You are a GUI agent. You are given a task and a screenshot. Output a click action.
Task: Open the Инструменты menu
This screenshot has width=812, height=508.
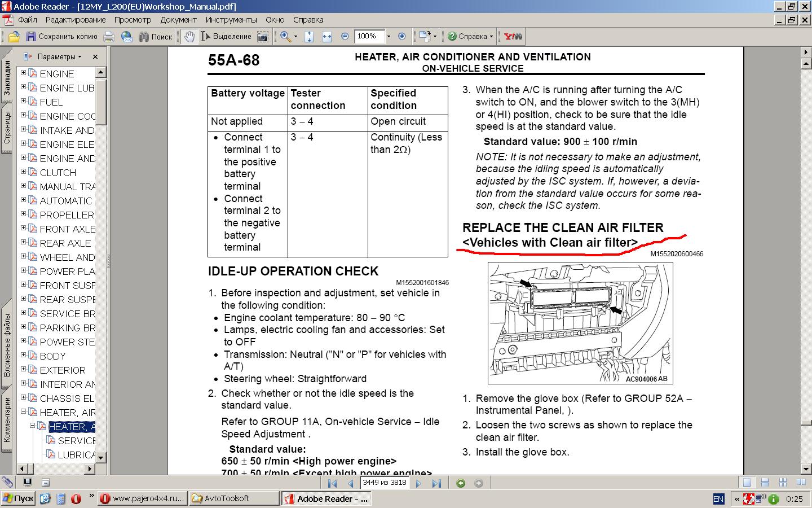(231, 20)
